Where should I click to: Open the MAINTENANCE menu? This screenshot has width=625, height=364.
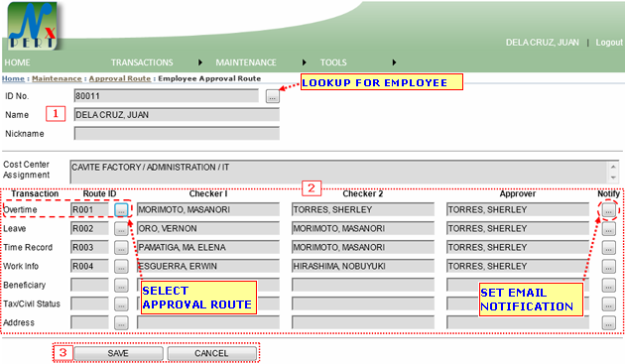coord(246,62)
